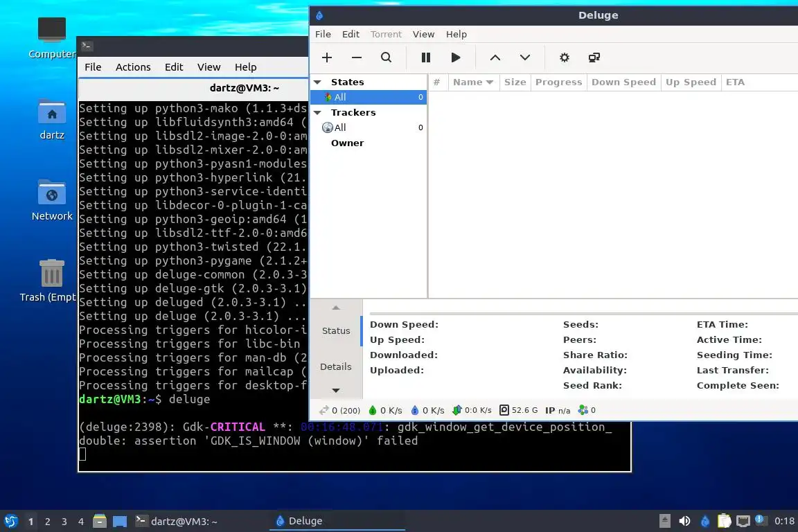Screen dimensions: 798x532
Task: Show previous tab with the up arrow above Status
Action: 336,308
